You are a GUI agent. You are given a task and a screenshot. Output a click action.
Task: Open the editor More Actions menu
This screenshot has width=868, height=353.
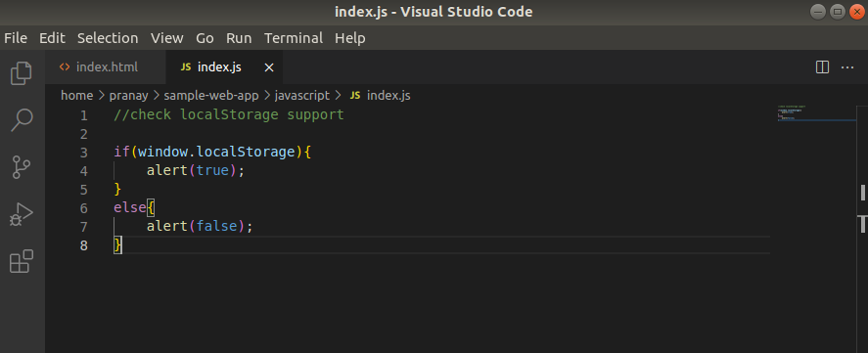click(847, 67)
